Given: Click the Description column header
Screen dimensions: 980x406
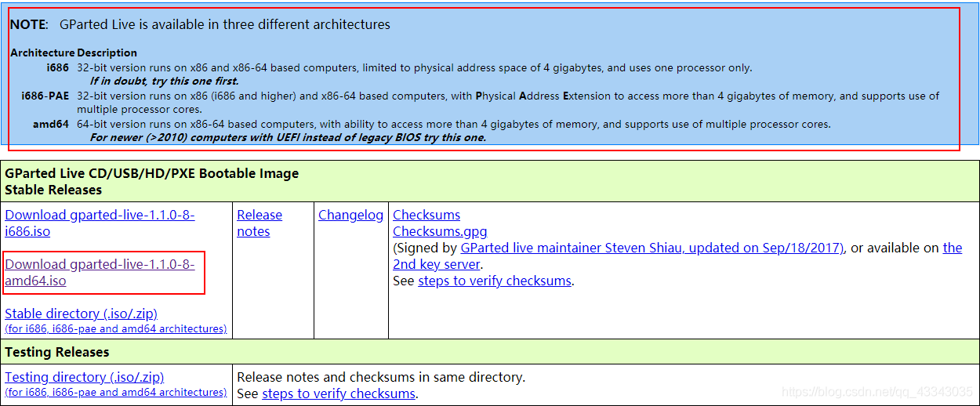Looking at the screenshot, I should (x=107, y=53).
